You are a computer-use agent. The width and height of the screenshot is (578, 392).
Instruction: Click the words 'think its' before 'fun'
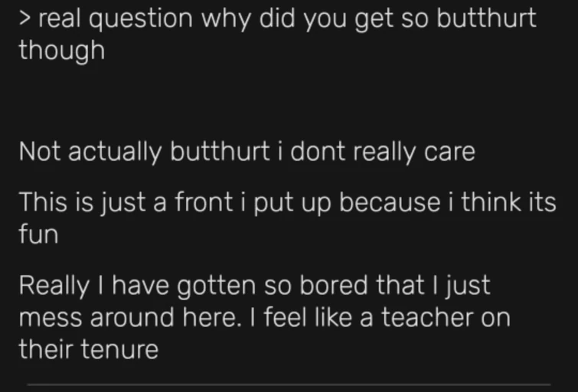coord(508,202)
